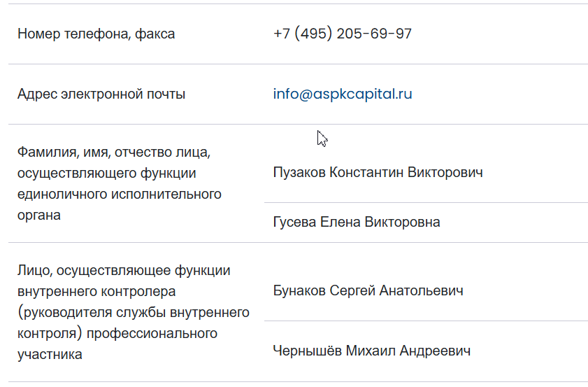Select the "Адрес электронной почты" label
Image resolution: width=588 pixels, height=387 pixels.
[101, 94]
